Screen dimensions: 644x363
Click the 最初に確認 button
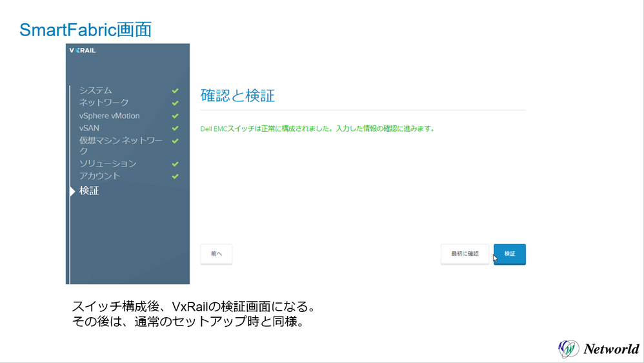(x=465, y=254)
